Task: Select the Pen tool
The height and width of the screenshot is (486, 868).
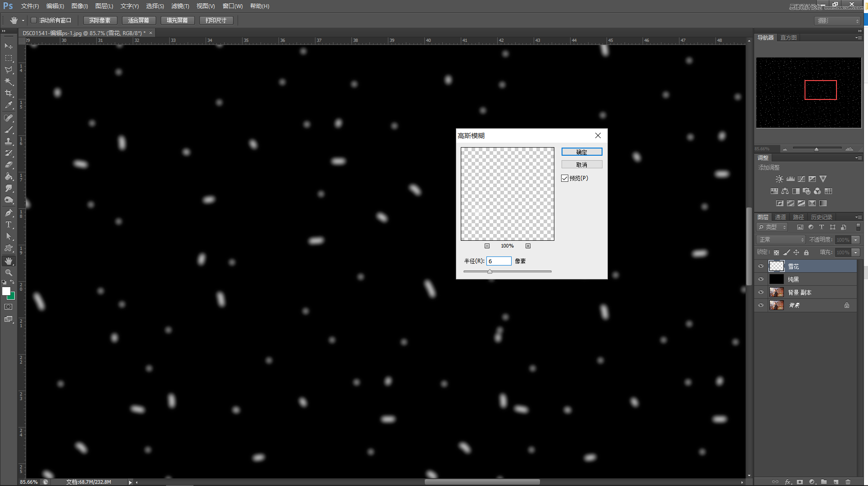Action: 9,213
